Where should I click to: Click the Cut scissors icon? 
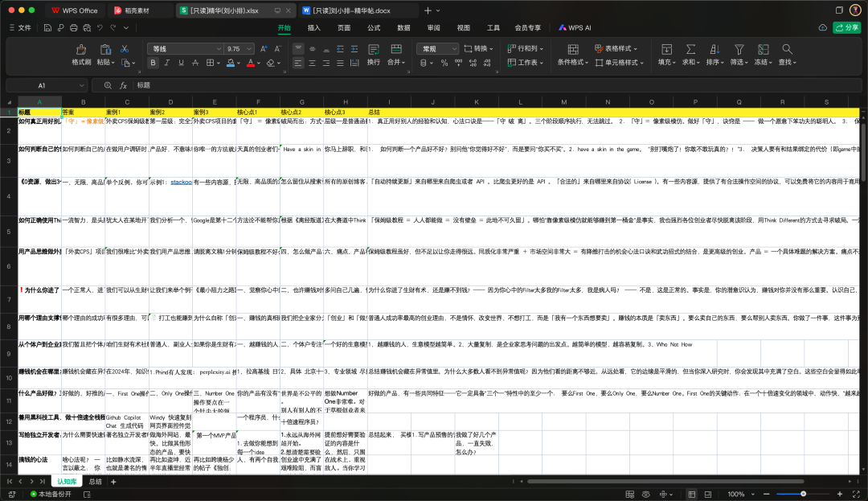click(125, 49)
